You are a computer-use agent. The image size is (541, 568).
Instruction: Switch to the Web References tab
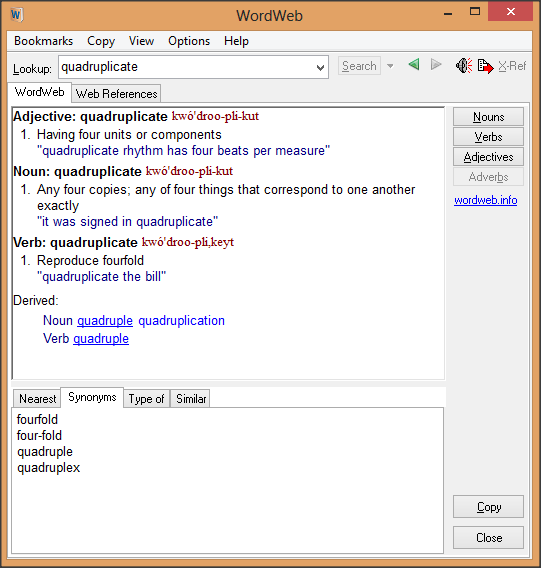click(x=116, y=93)
